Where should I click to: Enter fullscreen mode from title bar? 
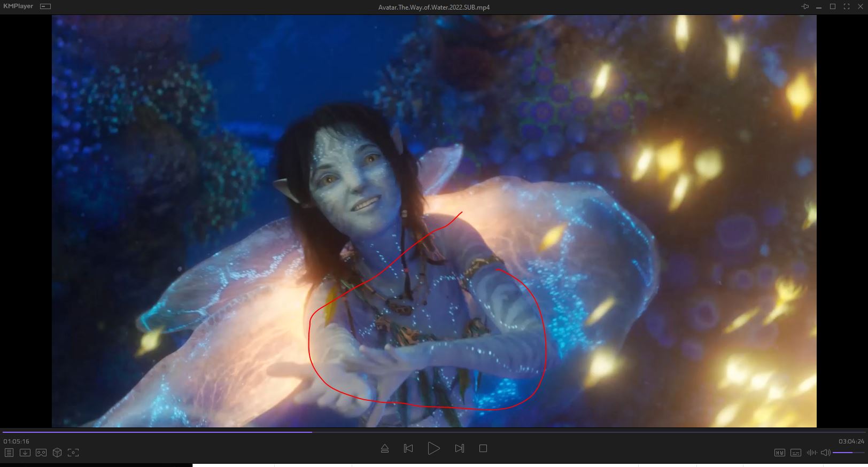pyautogui.click(x=846, y=6)
